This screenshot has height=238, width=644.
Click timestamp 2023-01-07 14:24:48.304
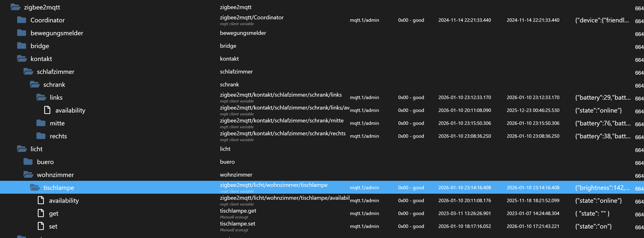point(533,213)
